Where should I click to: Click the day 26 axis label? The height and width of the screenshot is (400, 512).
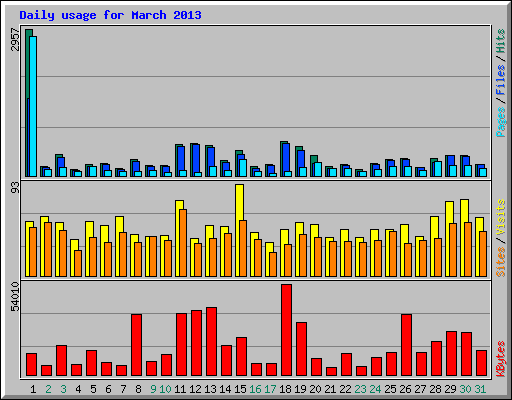point(405,389)
